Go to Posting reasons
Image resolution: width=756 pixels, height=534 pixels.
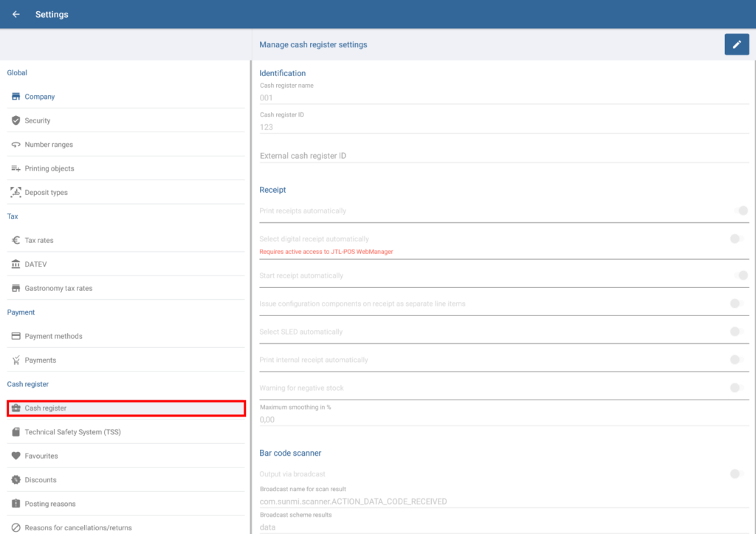coord(50,504)
